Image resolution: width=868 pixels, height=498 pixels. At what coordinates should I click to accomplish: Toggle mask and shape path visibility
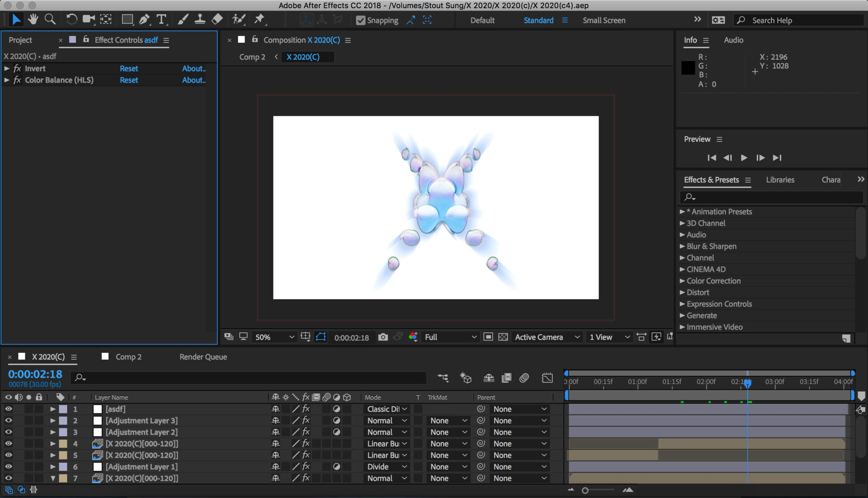[321, 337]
